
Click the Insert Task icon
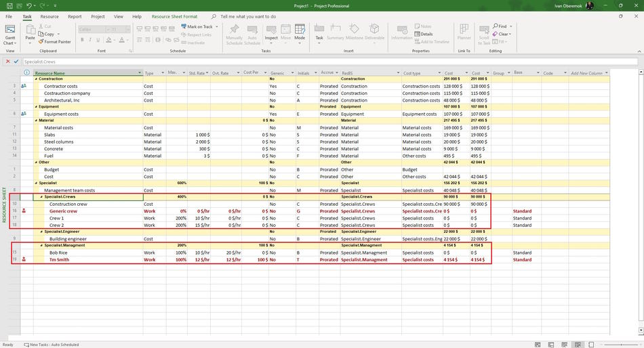pyautogui.click(x=319, y=28)
